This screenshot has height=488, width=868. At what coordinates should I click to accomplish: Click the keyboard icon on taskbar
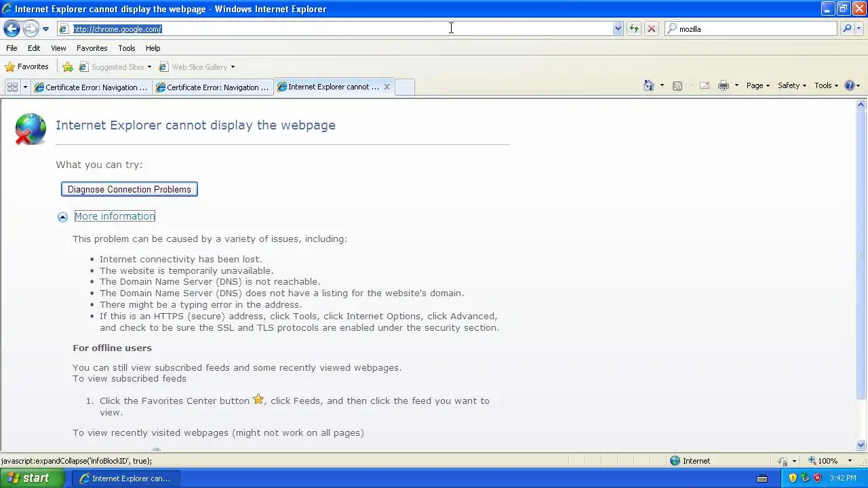coord(762,479)
